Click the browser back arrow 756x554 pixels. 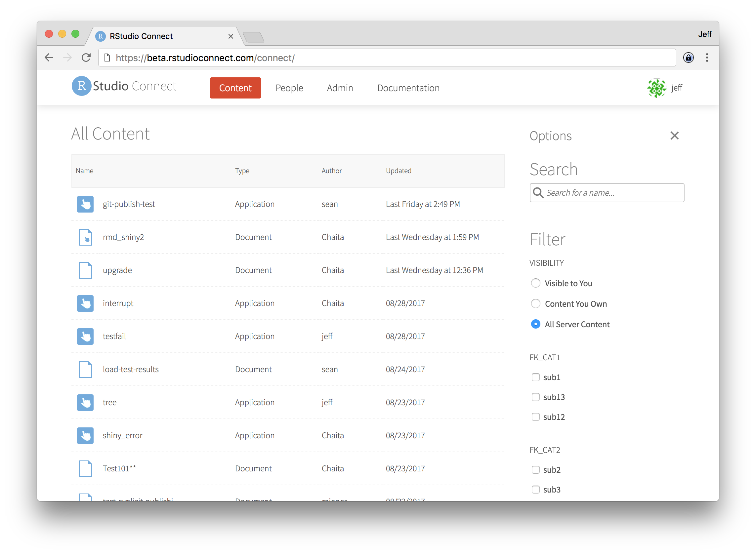click(49, 58)
